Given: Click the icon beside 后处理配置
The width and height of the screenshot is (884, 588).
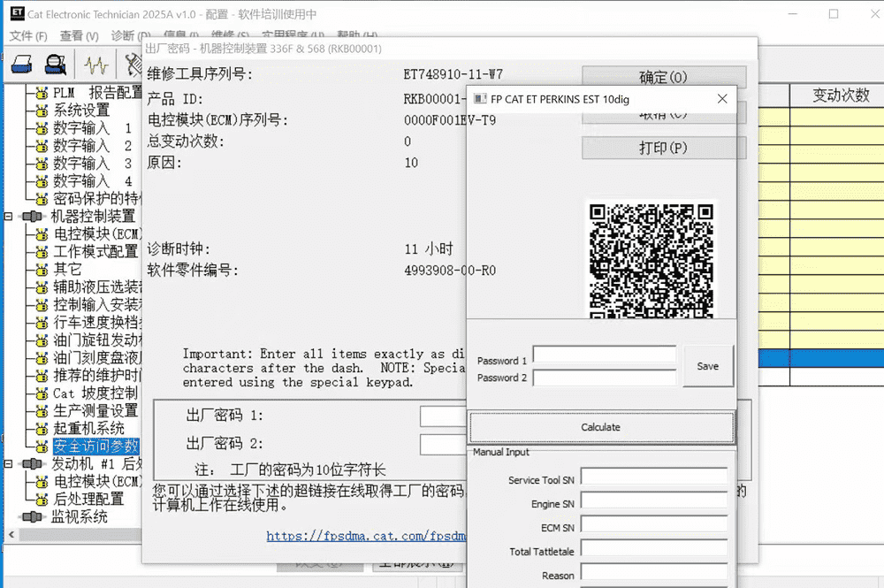Looking at the screenshot, I should (41, 500).
